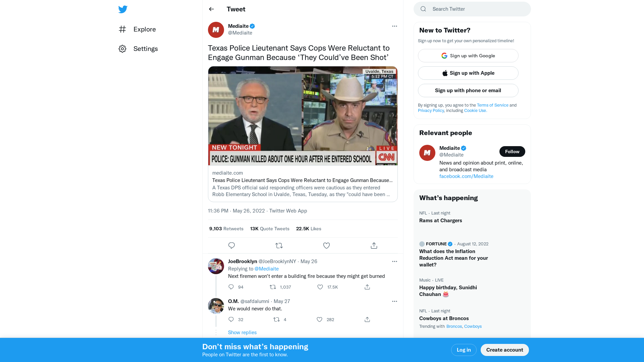Open the Terms of Service link

(493, 105)
